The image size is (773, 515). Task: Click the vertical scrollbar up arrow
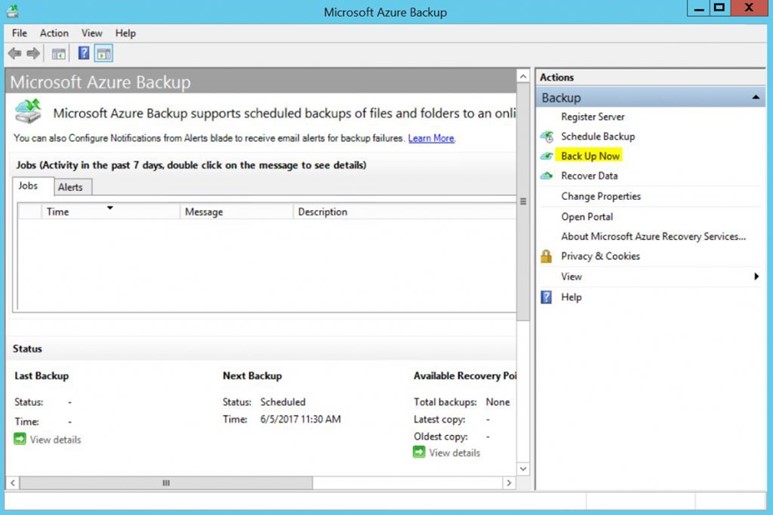[x=523, y=76]
